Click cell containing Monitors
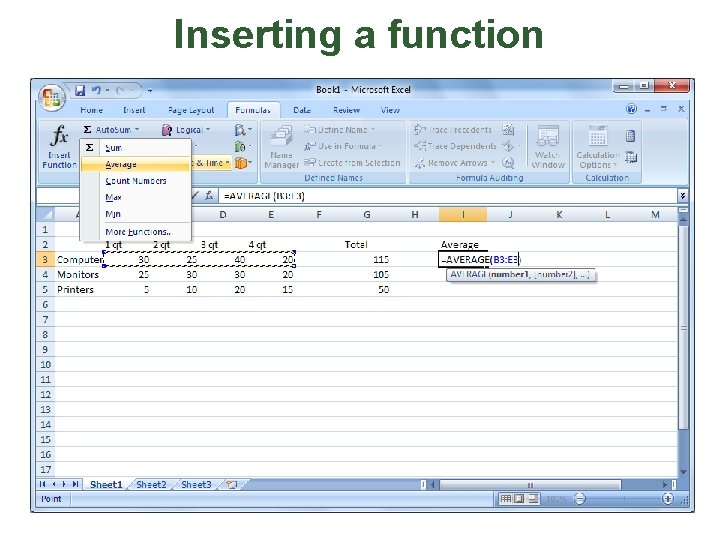 click(x=78, y=275)
